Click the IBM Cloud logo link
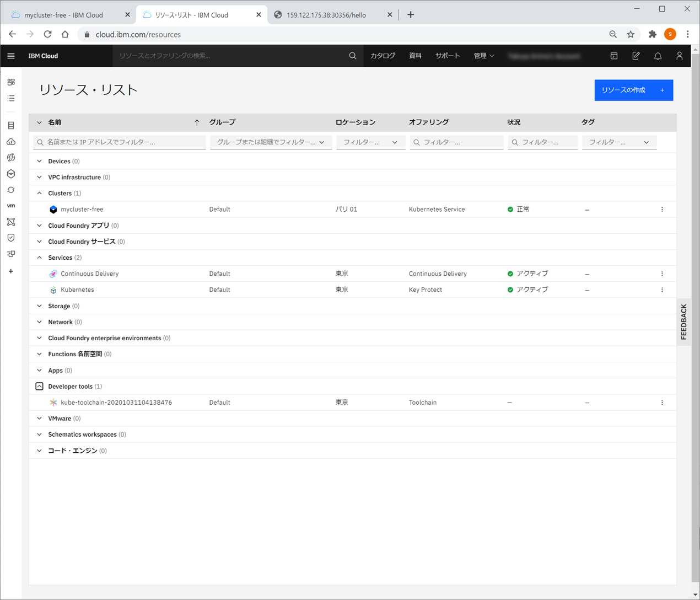The image size is (700, 600). point(43,56)
